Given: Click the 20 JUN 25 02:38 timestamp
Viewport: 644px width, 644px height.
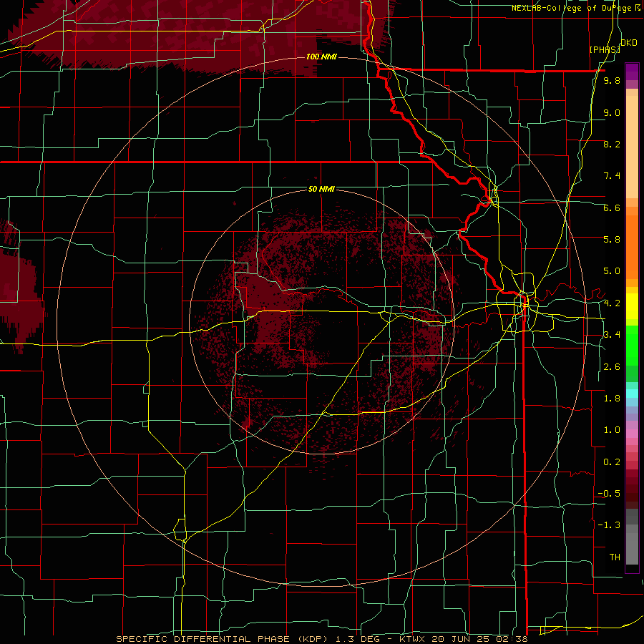Looking at the screenshot, I should 479,639.
